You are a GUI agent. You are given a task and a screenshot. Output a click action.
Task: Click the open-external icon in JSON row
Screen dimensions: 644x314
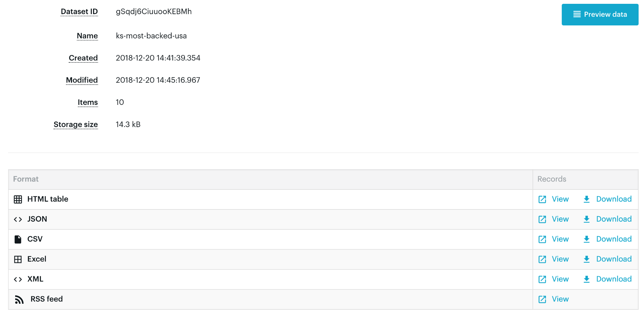pyautogui.click(x=542, y=219)
